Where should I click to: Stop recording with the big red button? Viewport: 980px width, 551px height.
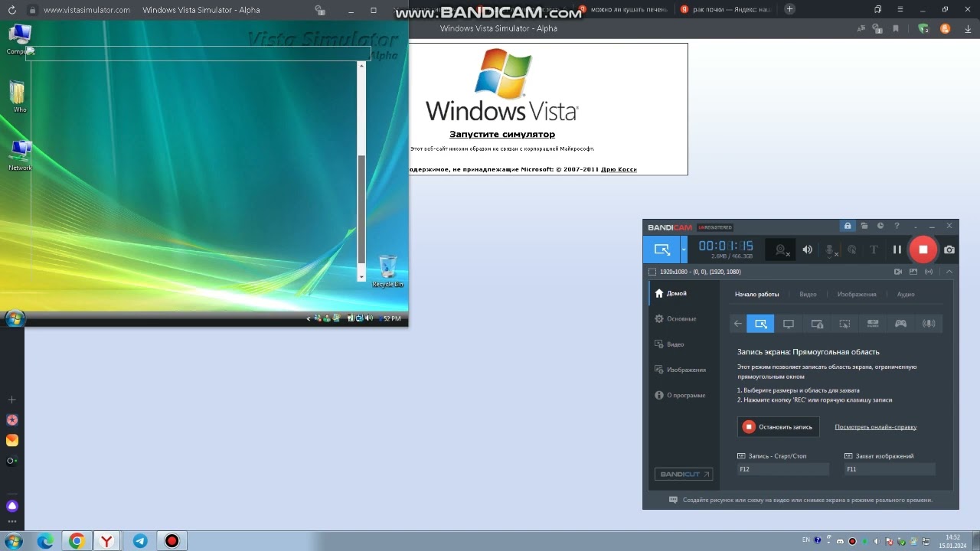coord(923,249)
